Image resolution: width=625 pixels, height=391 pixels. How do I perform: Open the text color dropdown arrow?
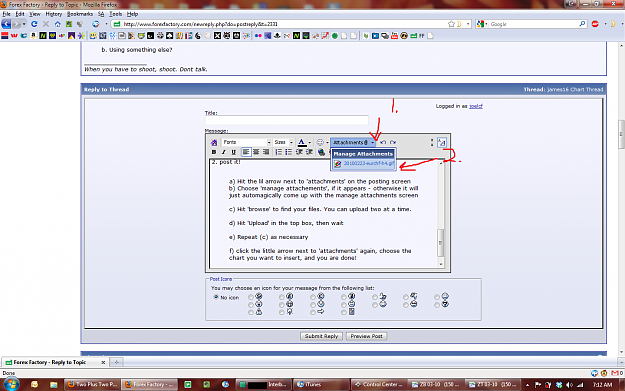pyautogui.click(x=310, y=142)
